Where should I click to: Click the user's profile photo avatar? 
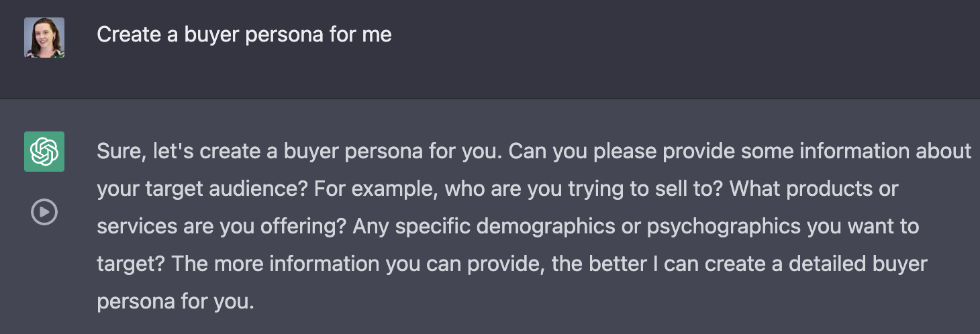point(44,38)
